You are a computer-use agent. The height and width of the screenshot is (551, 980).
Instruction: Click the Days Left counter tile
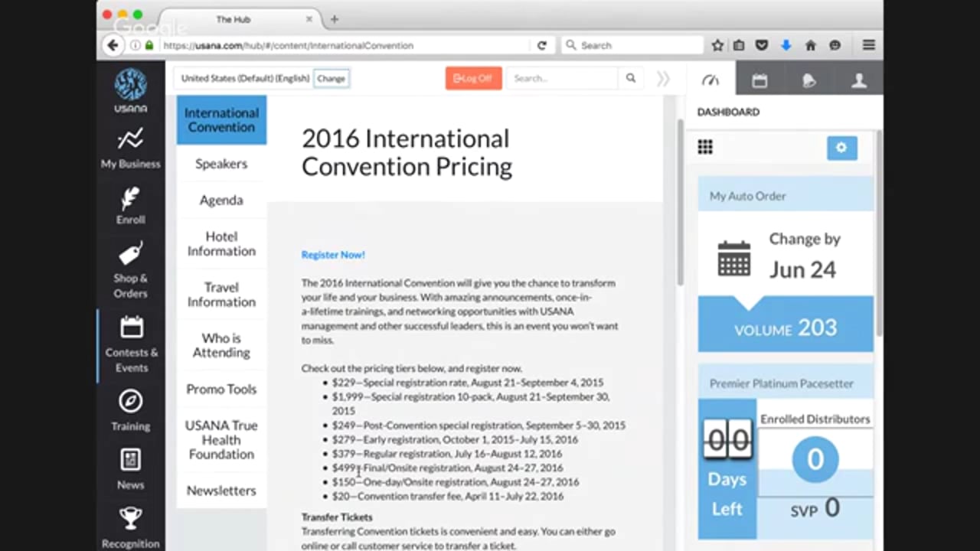(x=727, y=468)
